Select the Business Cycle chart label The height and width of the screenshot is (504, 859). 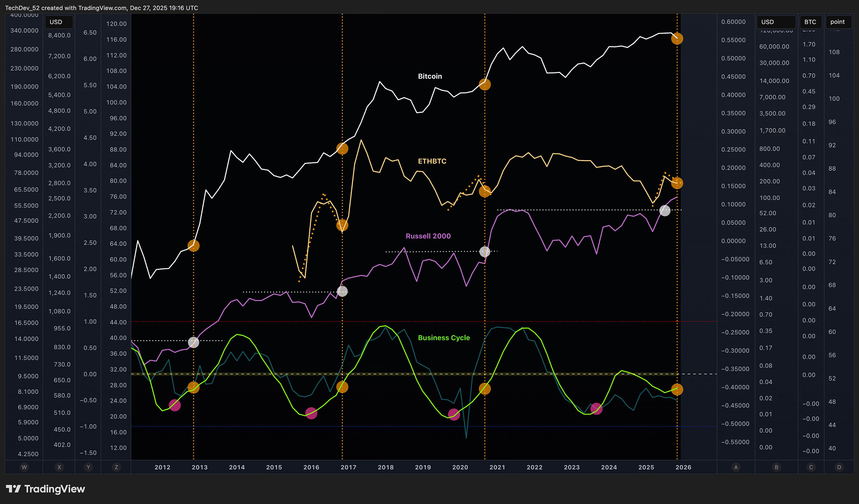444,338
